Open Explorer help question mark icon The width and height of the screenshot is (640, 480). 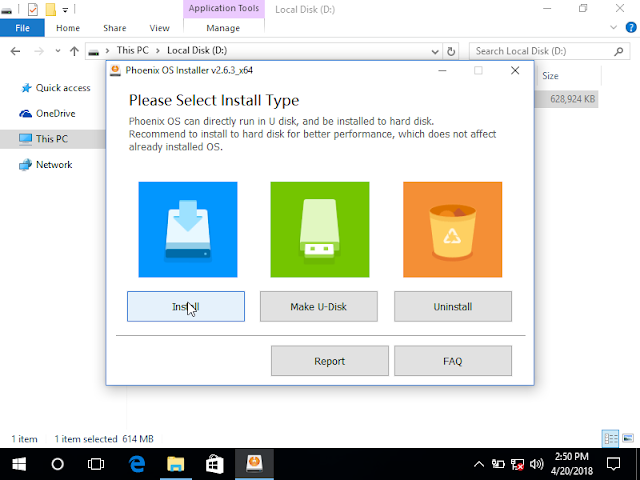[631, 28]
